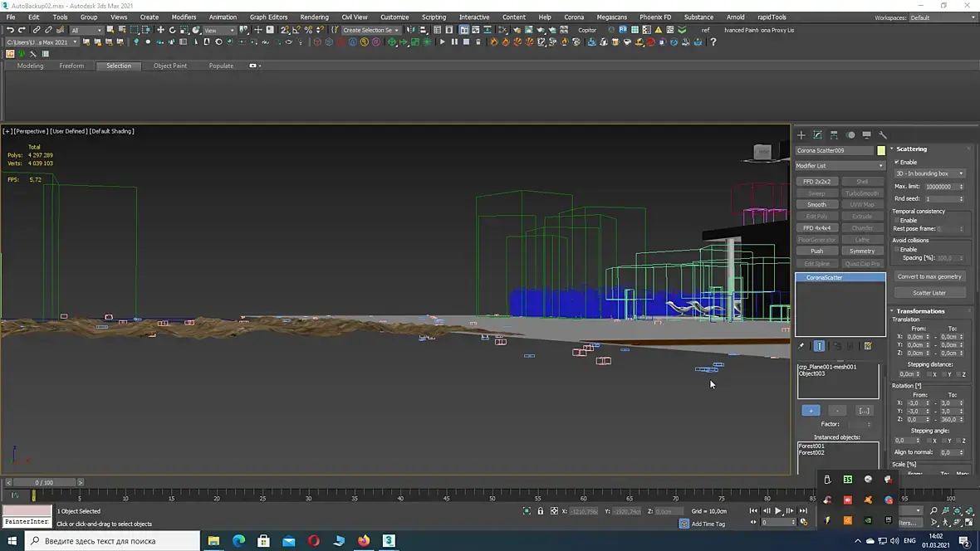The image size is (980, 551).
Task: Open the Hierarchy tab in command panel
Action: [x=834, y=135]
